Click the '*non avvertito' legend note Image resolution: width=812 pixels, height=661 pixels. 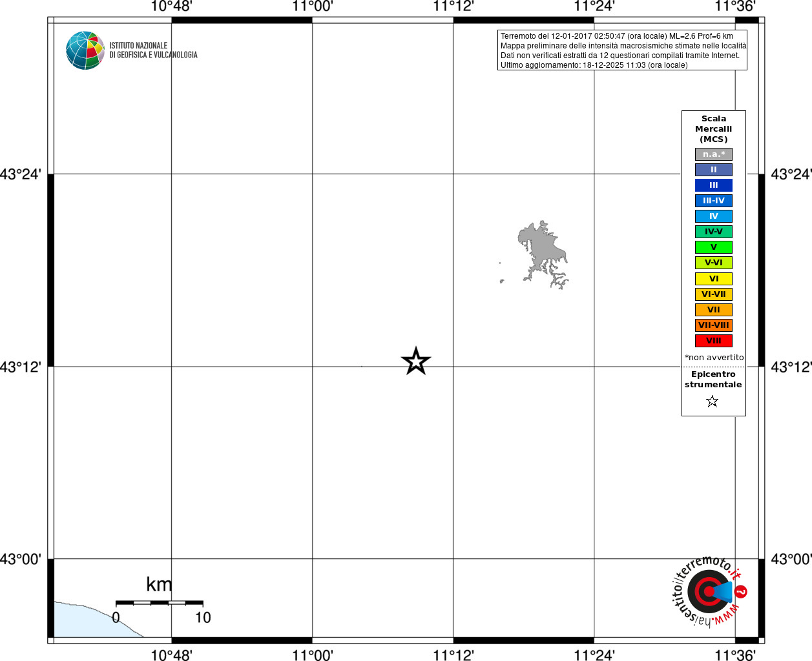click(714, 358)
